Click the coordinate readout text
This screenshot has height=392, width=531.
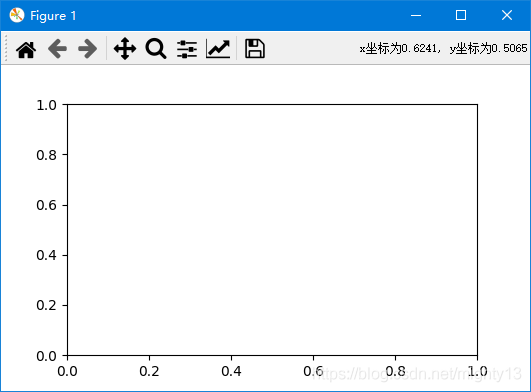443,48
